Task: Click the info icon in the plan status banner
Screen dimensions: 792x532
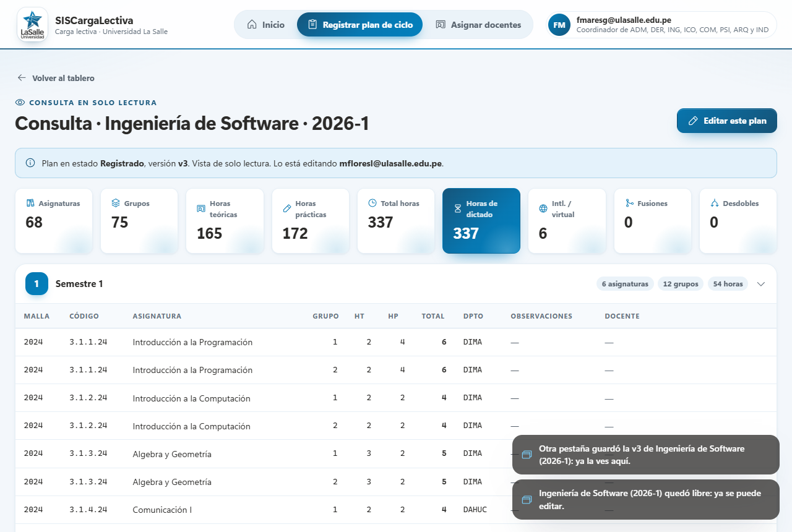Action: (30, 163)
